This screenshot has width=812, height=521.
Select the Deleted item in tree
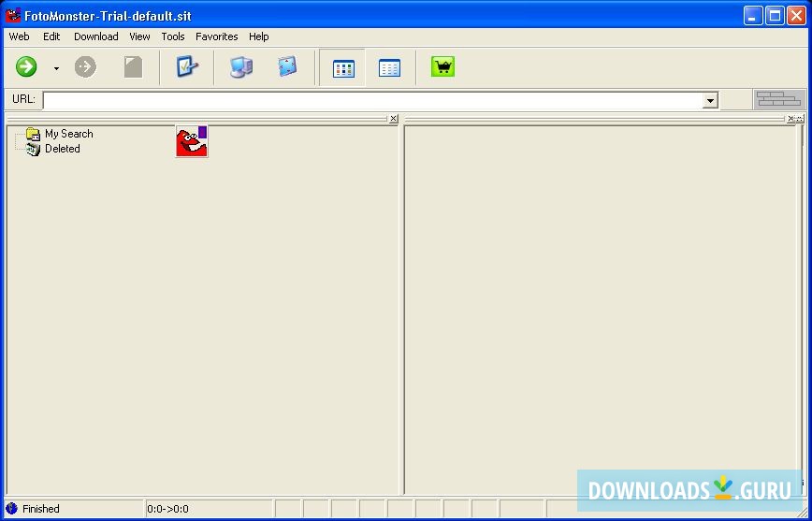(x=62, y=149)
